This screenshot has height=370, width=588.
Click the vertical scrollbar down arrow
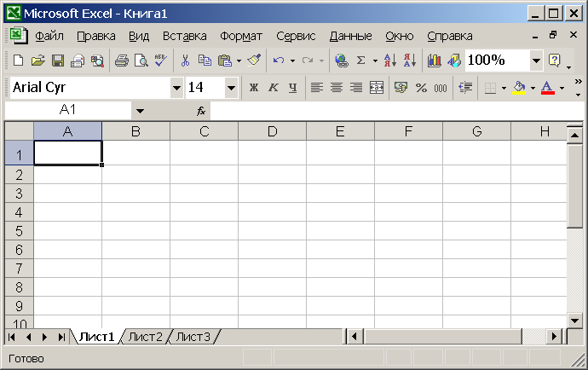574,321
